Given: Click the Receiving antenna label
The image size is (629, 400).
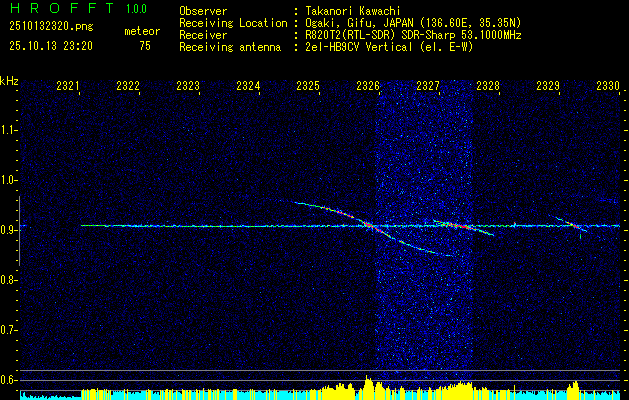Looking at the screenshot, I should coord(230,47).
